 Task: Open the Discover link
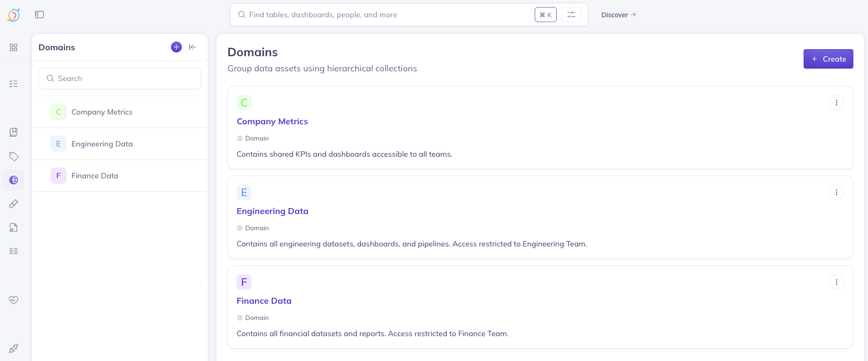[619, 15]
